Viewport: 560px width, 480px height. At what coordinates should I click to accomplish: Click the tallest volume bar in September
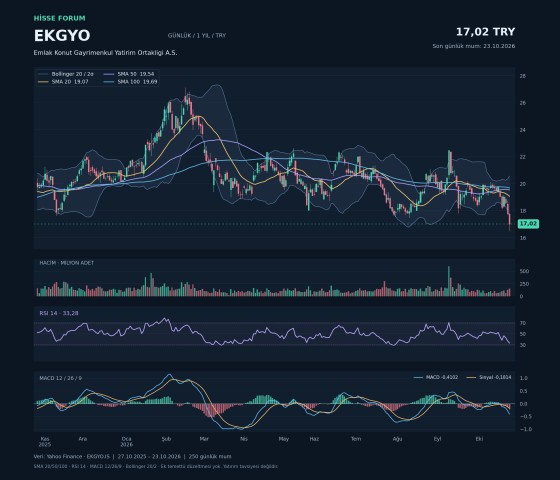point(449,281)
